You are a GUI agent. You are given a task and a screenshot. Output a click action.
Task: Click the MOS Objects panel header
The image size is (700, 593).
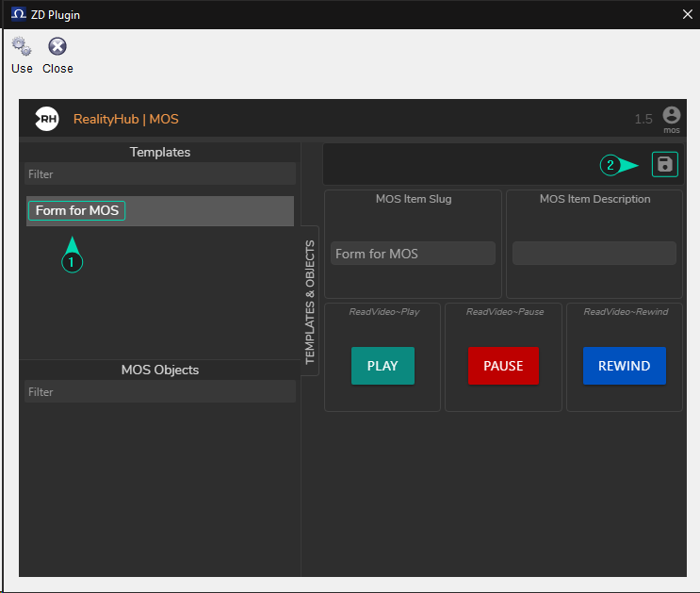(x=160, y=370)
